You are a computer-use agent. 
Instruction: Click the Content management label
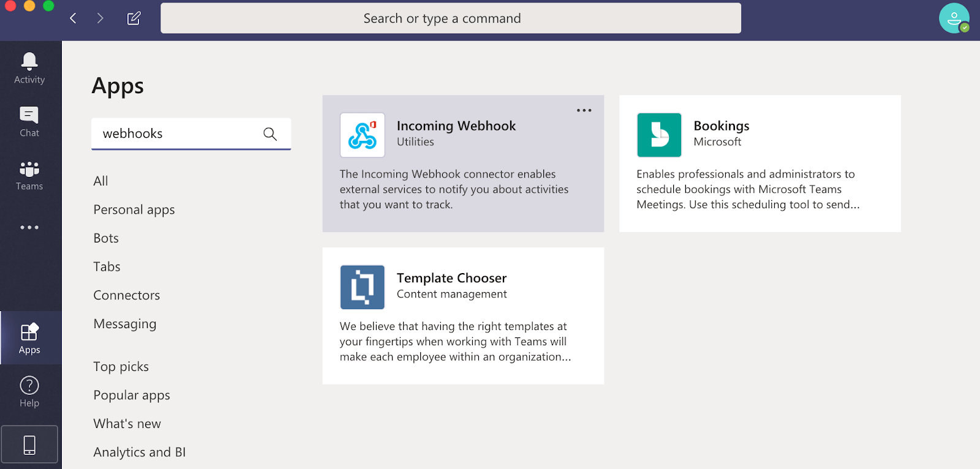[x=451, y=295]
